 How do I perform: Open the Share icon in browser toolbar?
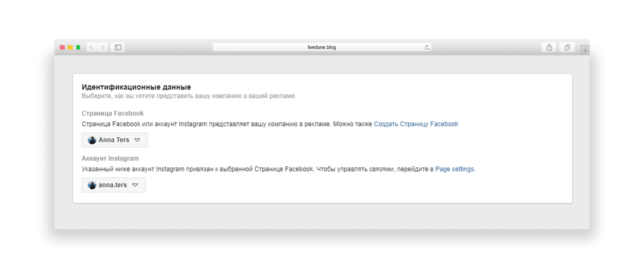point(549,47)
